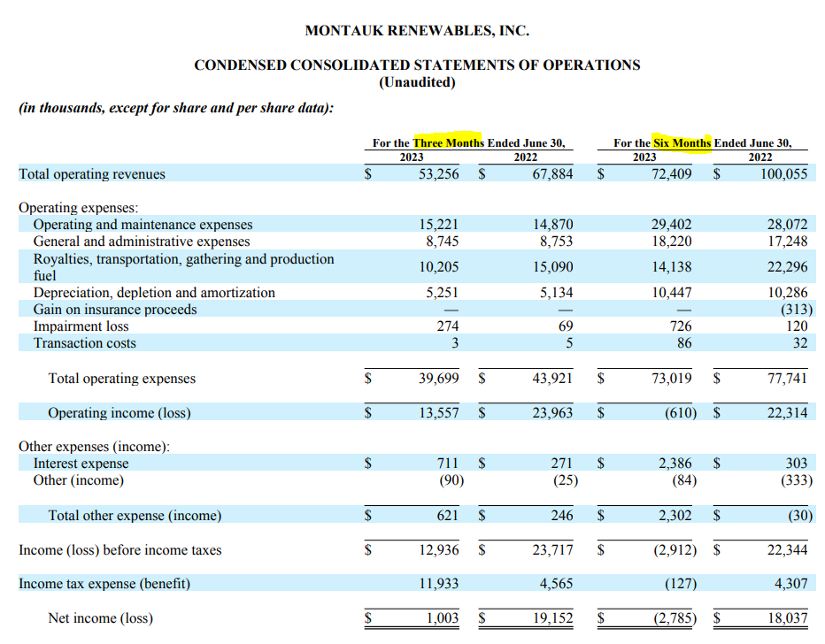Viewport: 825px width, 644px height.
Task: Click royalties value 22,296
Action: pyautogui.click(x=787, y=267)
